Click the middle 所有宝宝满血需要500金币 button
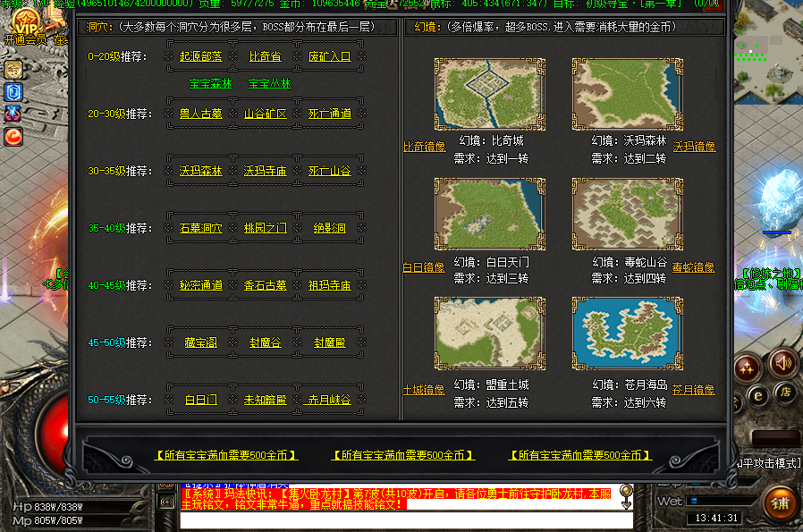Viewport: 803px width, 532px height. coord(403,455)
